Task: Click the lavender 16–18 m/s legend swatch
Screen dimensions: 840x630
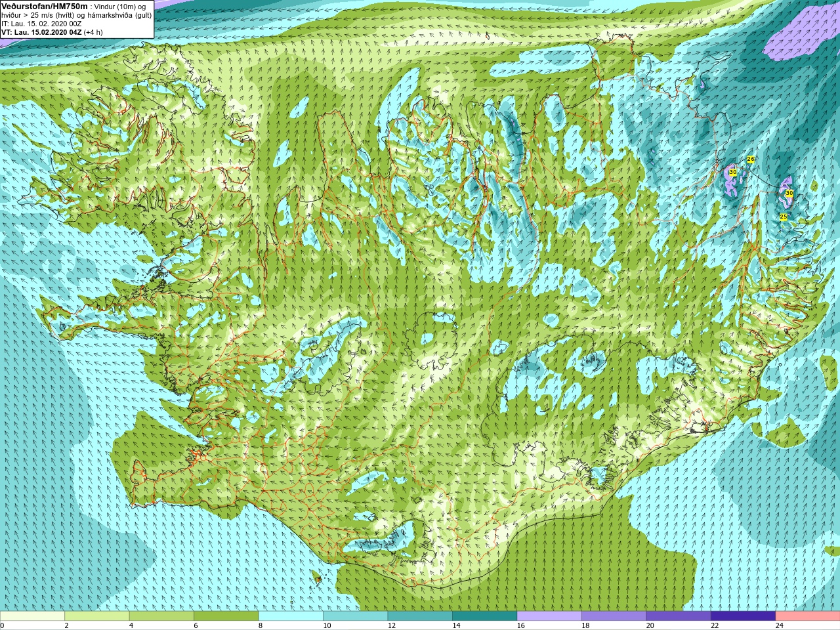Action: pyautogui.click(x=549, y=616)
